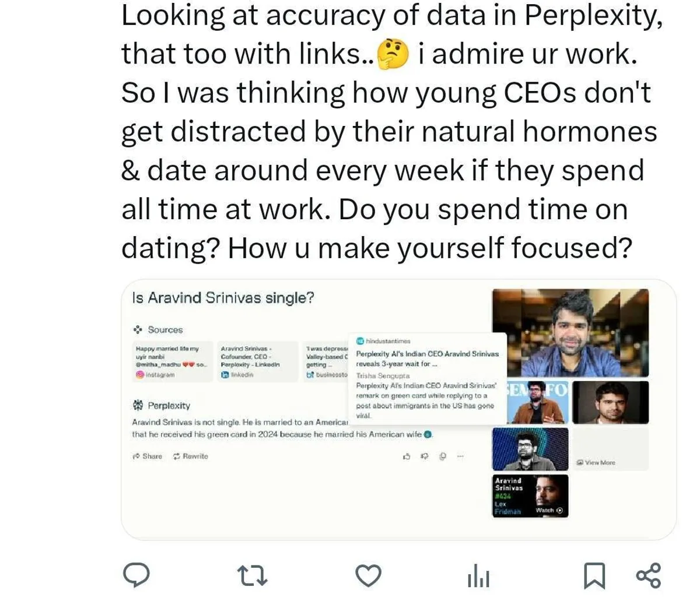Click the Sources section icon
The image size is (700, 604).
pyautogui.click(x=138, y=330)
